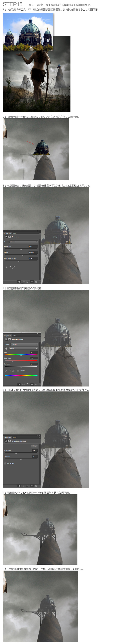Select the on-image hand adjustment tool
The width and height of the screenshot is (124, 644).
[6, 348]
